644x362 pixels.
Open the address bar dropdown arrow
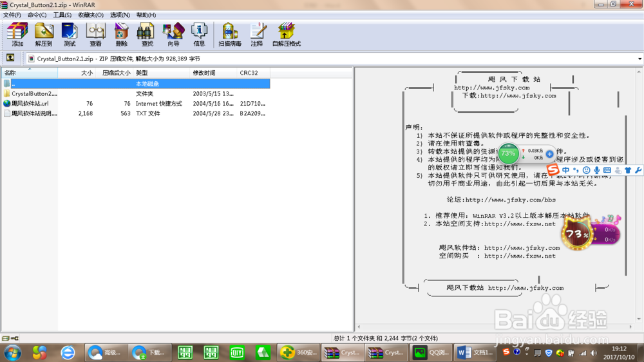tap(639, 59)
